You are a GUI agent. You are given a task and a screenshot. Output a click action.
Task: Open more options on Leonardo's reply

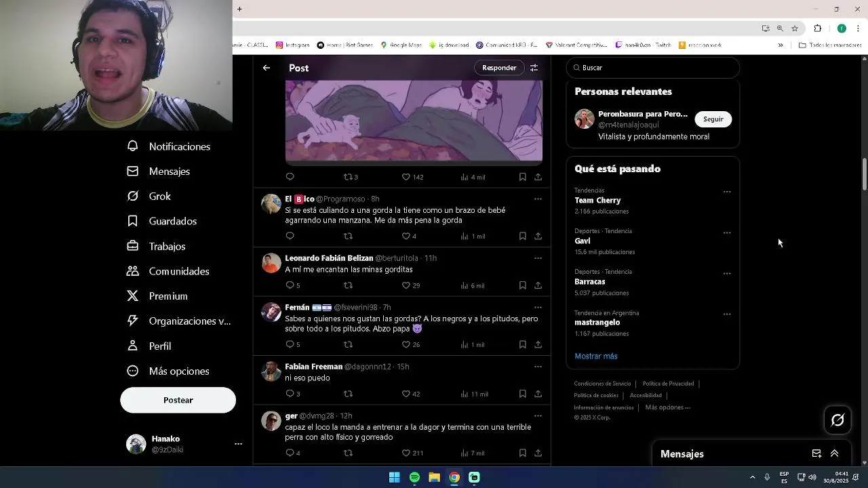click(x=538, y=258)
